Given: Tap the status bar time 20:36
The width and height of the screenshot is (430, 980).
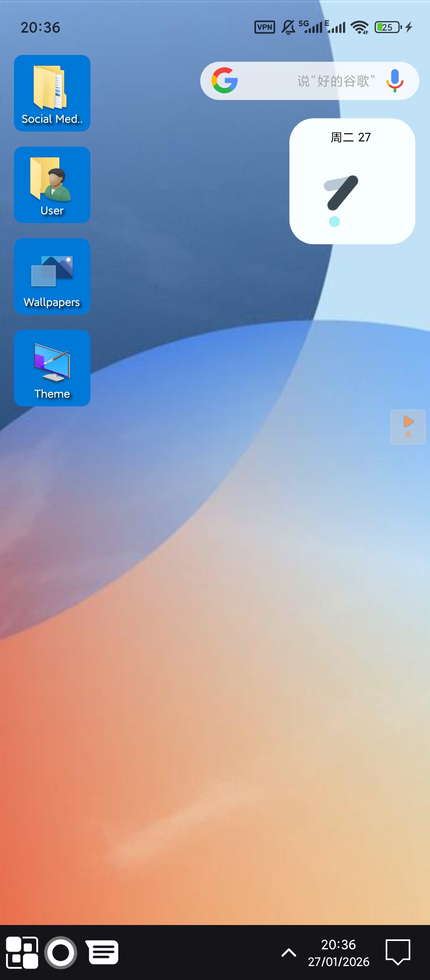Looking at the screenshot, I should pyautogui.click(x=40, y=27).
